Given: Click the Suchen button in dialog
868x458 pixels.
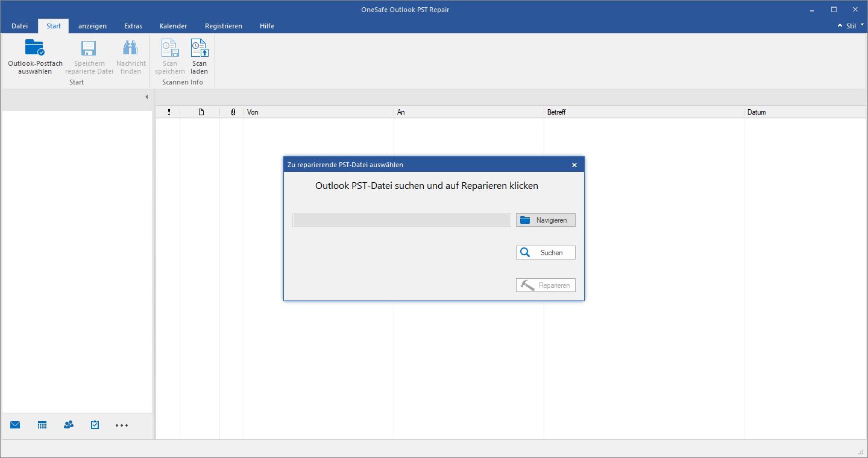Looking at the screenshot, I should (546, 253).
